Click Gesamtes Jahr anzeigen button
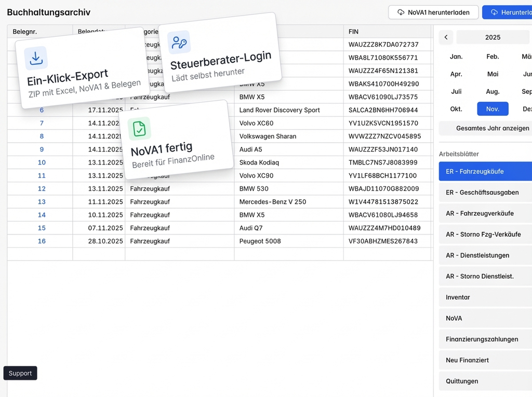The height and width of the screenshot is (397, 532). pyautogui.click(x=492, y=128)
